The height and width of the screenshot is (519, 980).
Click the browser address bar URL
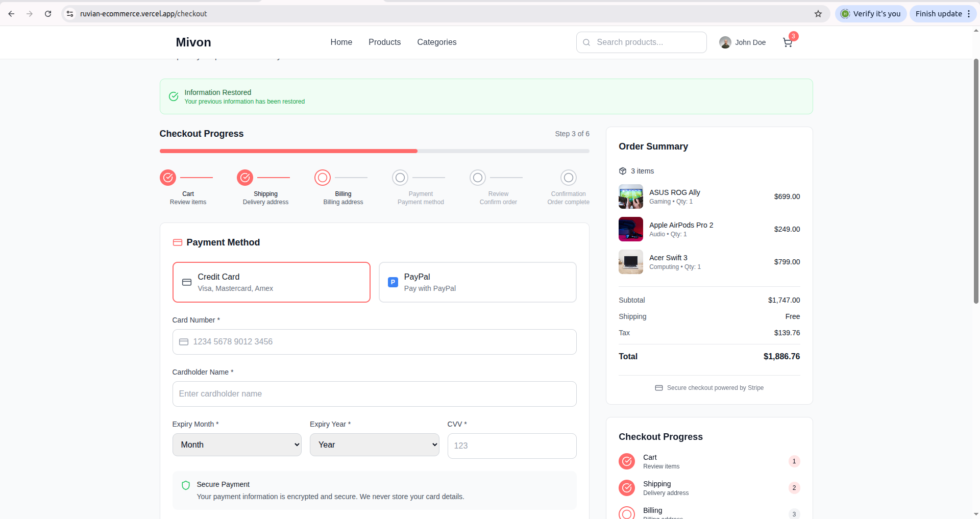pos(143,14)
